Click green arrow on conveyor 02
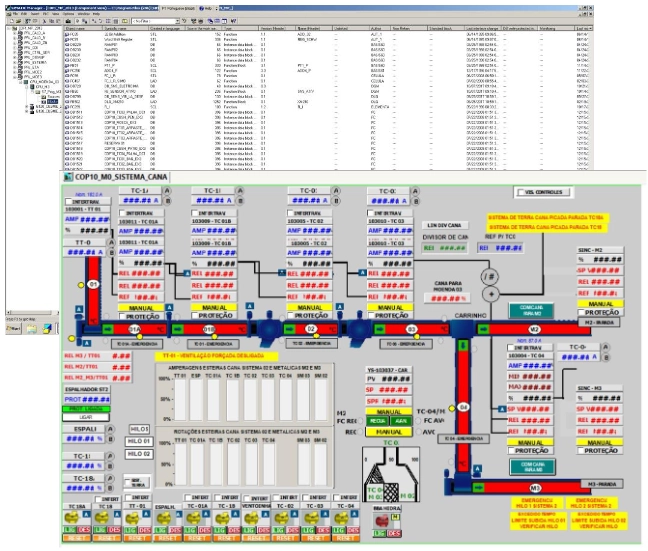This screenshot has height=551, width=648. click(x=290, y=329)
